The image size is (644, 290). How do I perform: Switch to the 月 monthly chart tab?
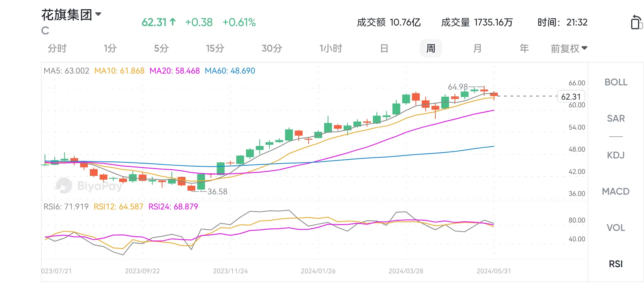(477, 49)
